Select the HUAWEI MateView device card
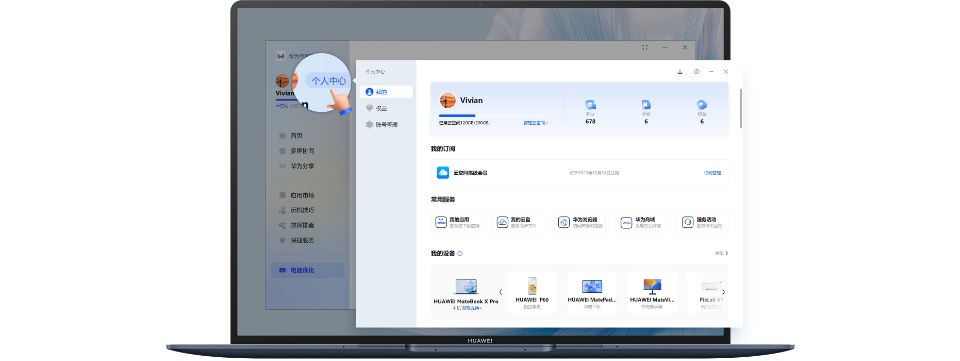The width and height of the screenshot is (960, 361). pos(651,292)
